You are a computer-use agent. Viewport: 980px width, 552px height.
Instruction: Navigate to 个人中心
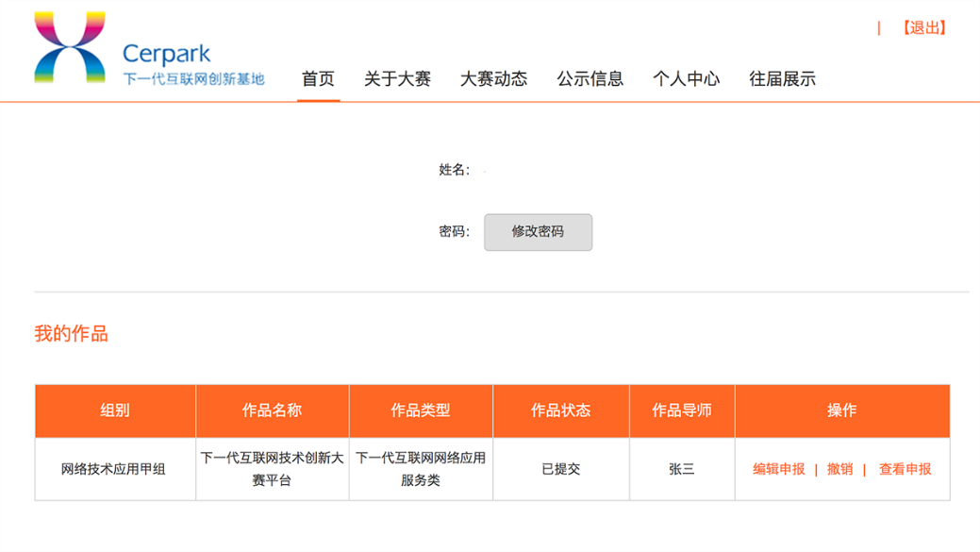tap(686, 79)
